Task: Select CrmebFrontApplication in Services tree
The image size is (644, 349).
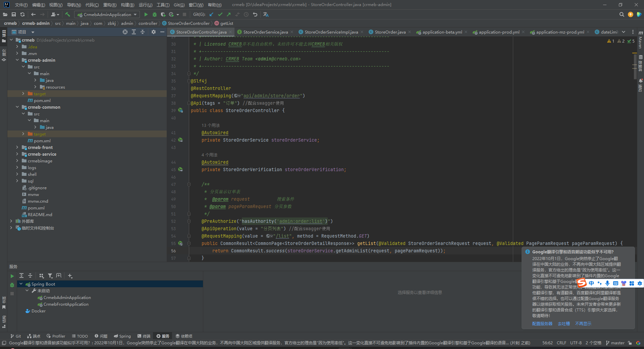Action: 66,304
